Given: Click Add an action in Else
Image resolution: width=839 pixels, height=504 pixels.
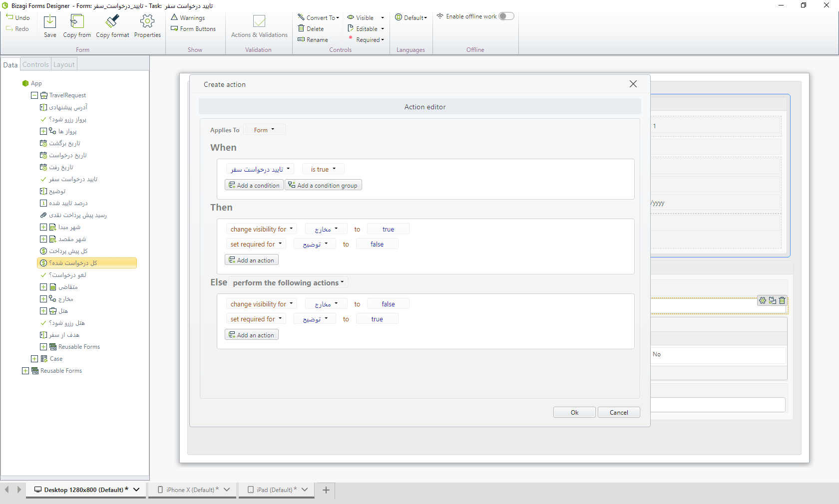Looking at the screenshot, I should coord(252,335).
